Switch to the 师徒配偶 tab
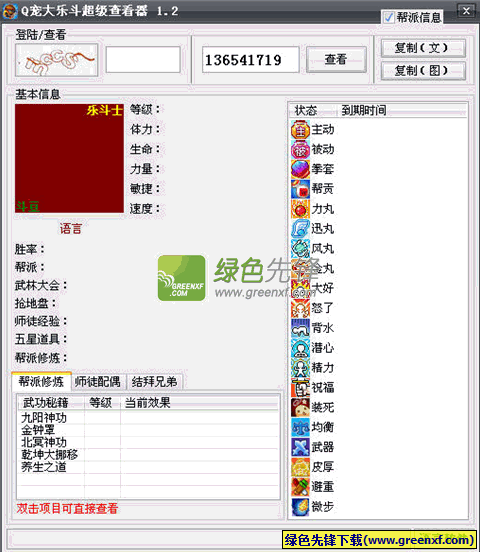This screenshot has width=480, height=552. [x=98, y=382]
